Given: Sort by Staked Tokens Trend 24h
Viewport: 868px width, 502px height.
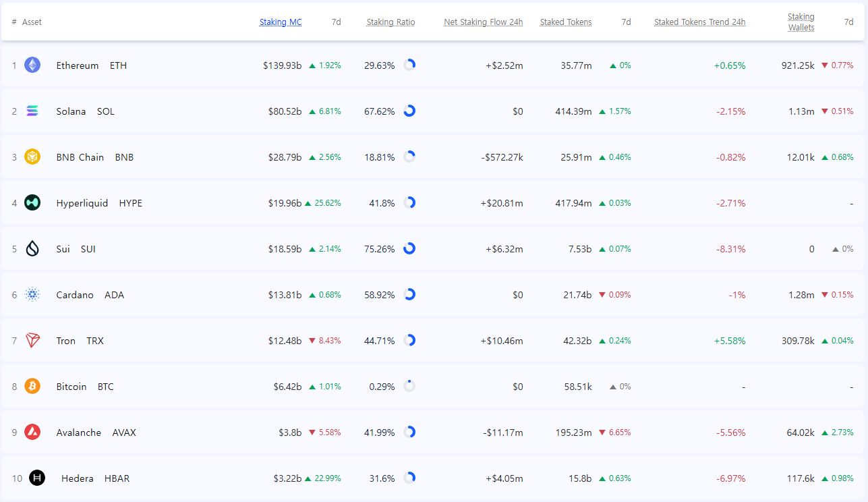Looking at the screenshot, I should pyautogui.click(x=699, y=22).
